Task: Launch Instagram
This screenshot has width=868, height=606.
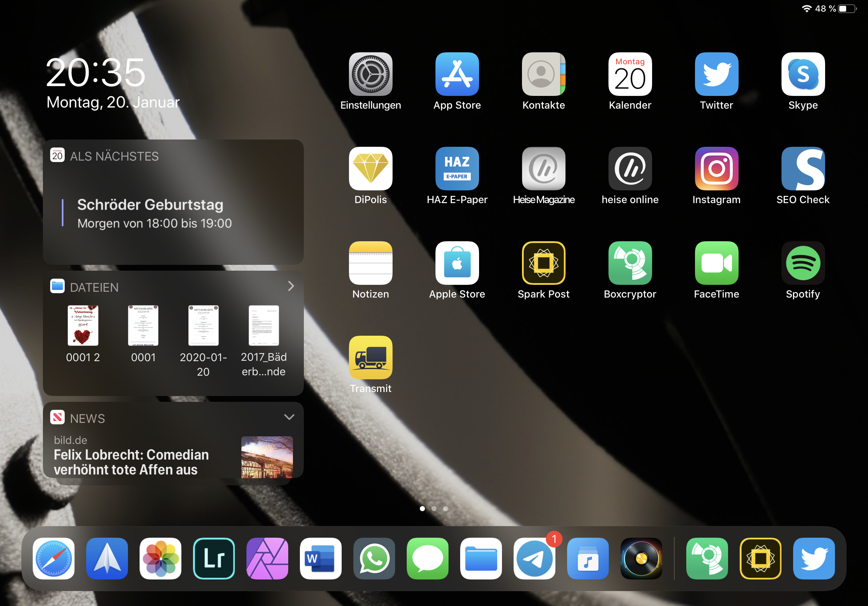Action: pyautogui.click(x=716, y=169)
